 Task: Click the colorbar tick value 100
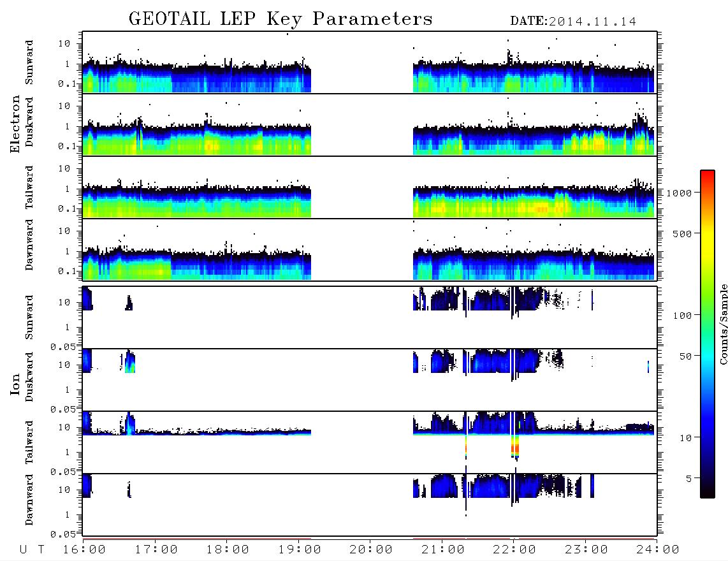[x=683, y=316]
